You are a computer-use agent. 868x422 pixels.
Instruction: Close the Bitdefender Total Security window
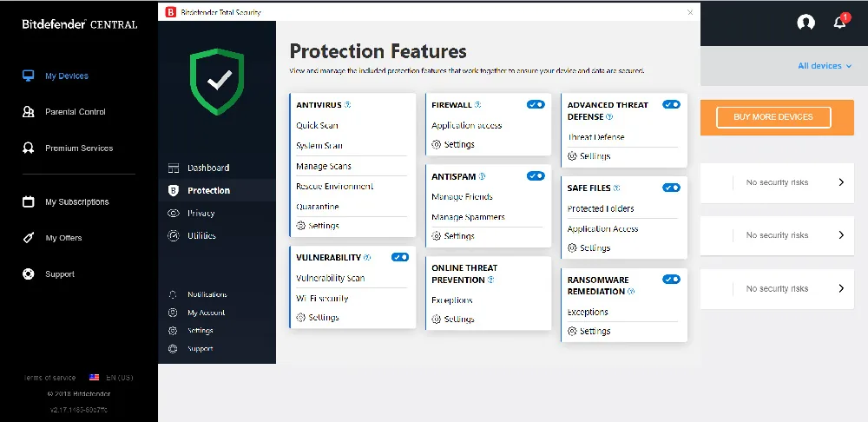tap(690, 12)
